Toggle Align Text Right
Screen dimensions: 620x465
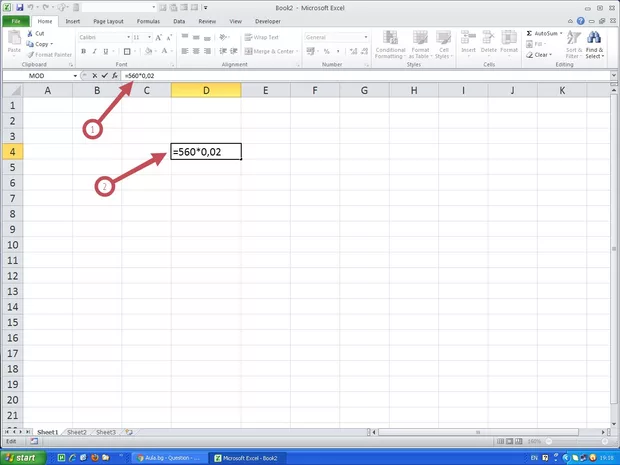click(x=207, y=51)
